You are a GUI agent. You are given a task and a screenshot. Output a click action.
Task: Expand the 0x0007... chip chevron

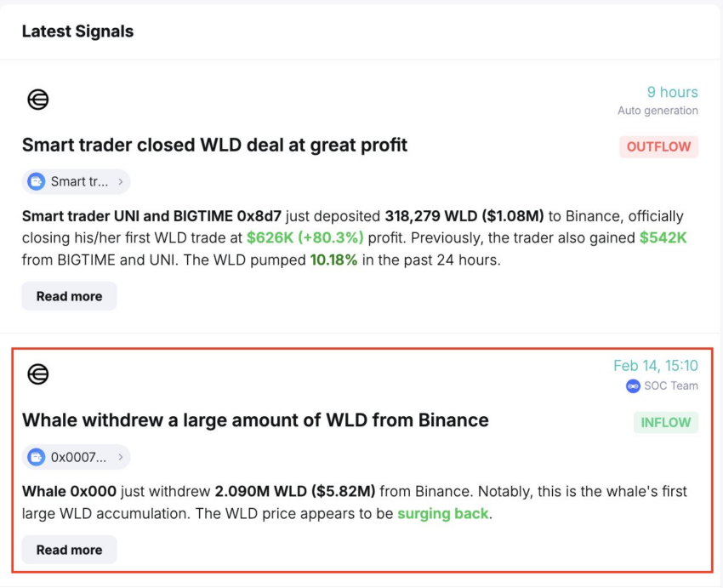(x=120, y=457)
